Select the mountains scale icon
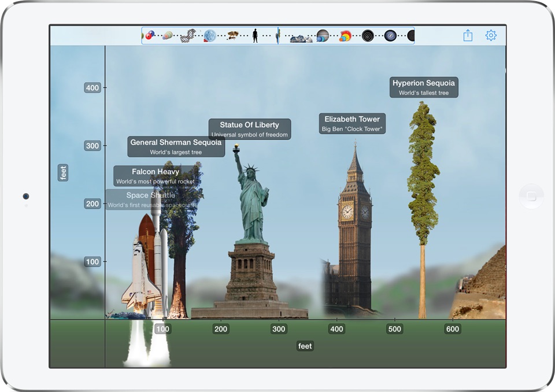 (x=301, y=38)
